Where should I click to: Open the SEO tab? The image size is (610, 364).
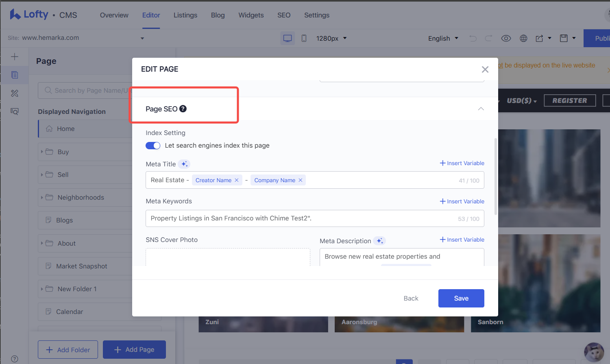[284, 15]
